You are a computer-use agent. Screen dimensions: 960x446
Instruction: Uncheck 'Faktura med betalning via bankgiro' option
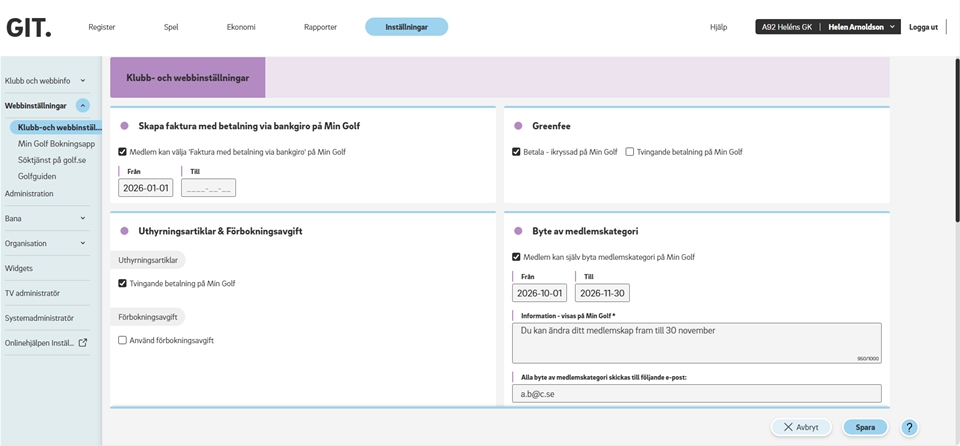[x=122, y=152]
